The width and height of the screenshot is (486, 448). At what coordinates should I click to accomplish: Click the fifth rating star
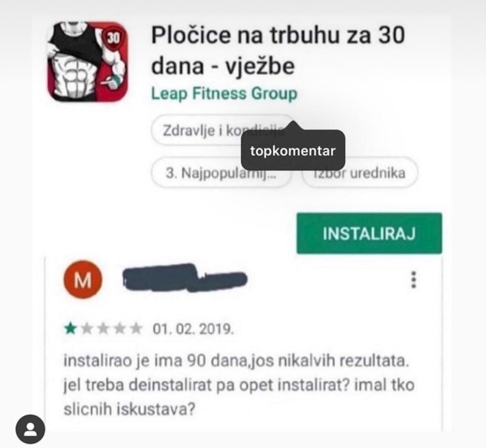tap(135, 329)
